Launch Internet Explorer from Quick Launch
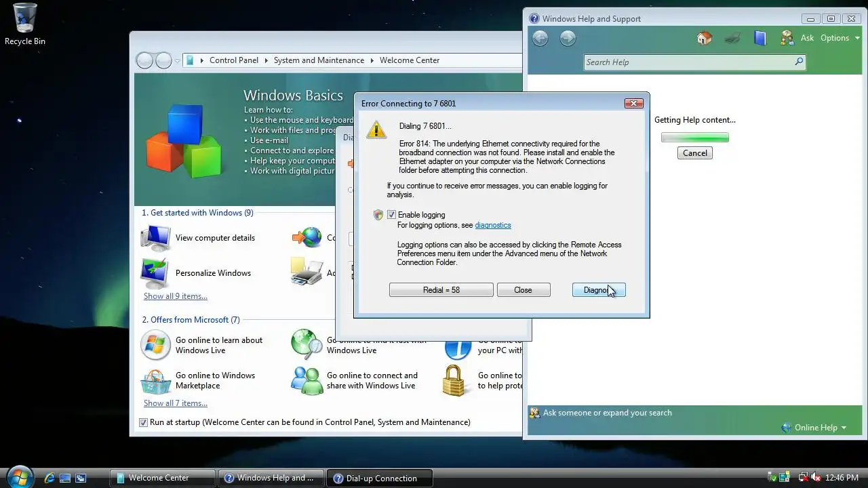This screenshot has width=868, height=488. pyautogui.click(x=50, y=478)
